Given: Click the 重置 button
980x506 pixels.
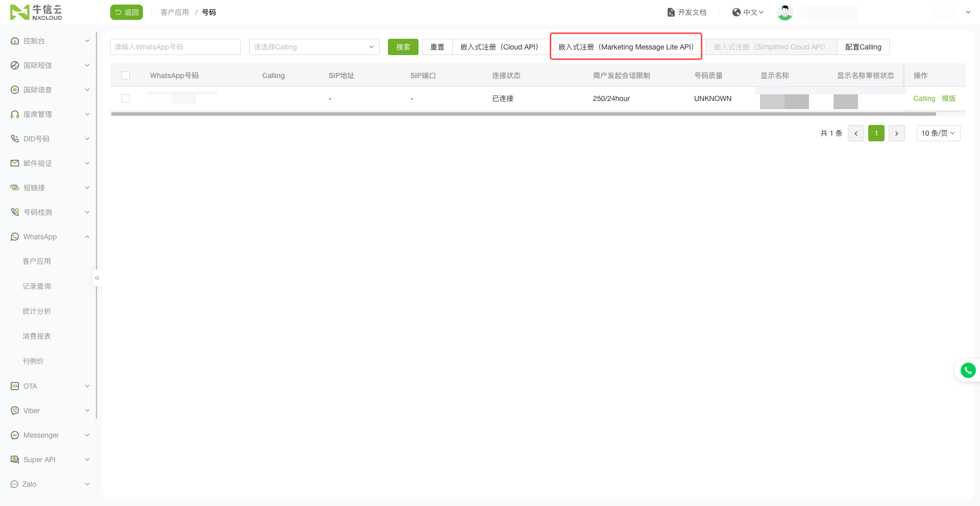Looking at the screenshot, I should (437, 47).
